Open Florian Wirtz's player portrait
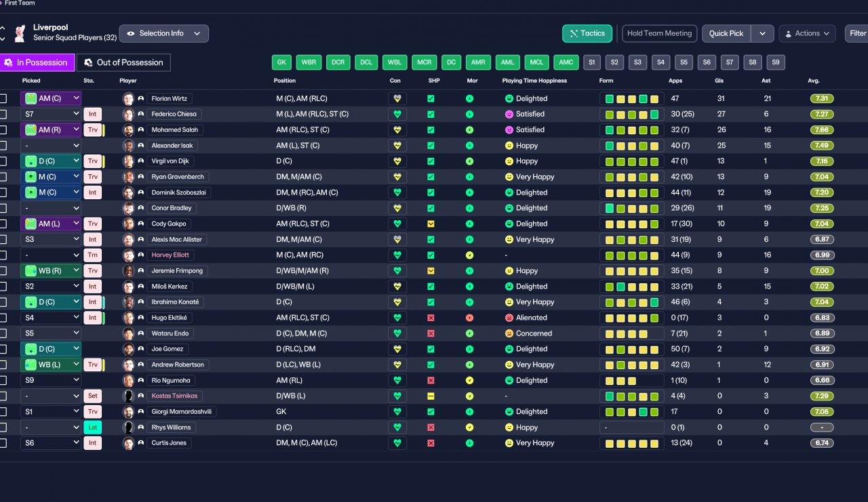 pyautogui.click(x=128, y=98)
